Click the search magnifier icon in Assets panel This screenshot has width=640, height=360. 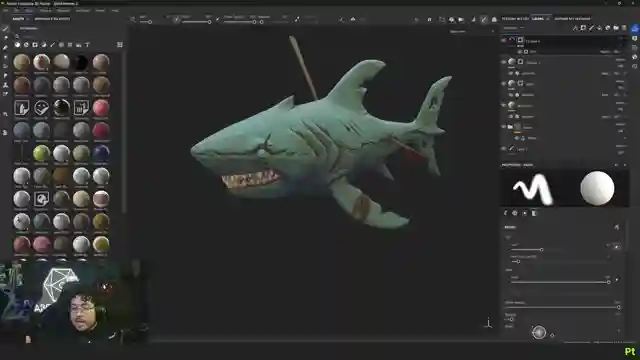click(x=17, y=36)
